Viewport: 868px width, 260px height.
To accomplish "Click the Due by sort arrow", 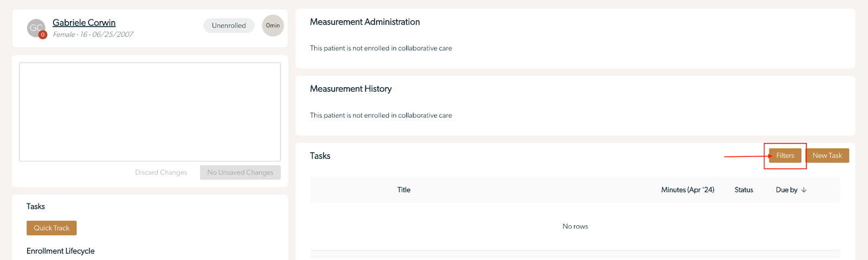I will coord(804,190).
